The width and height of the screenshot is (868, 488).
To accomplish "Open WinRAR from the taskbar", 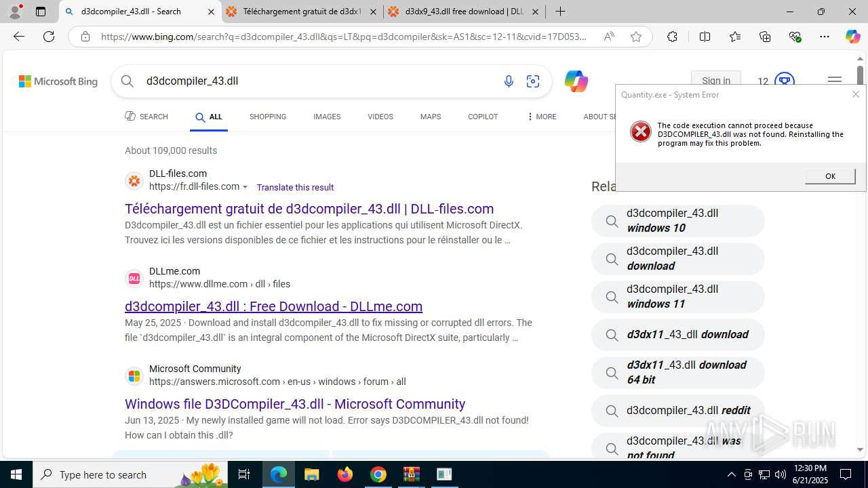I will tap(411, 474).
